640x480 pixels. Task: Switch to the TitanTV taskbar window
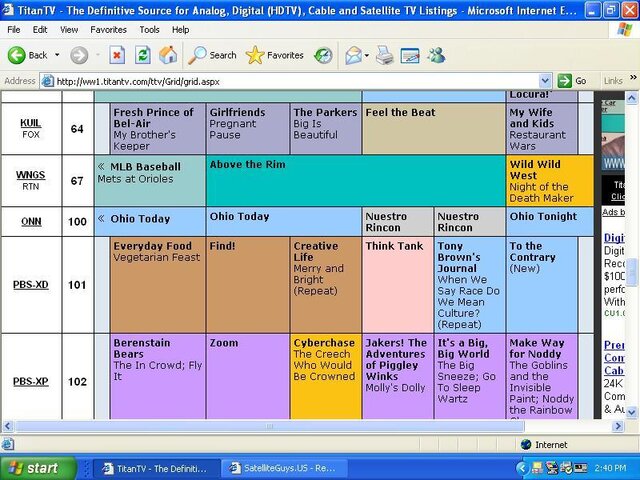(x=157, y=468)
